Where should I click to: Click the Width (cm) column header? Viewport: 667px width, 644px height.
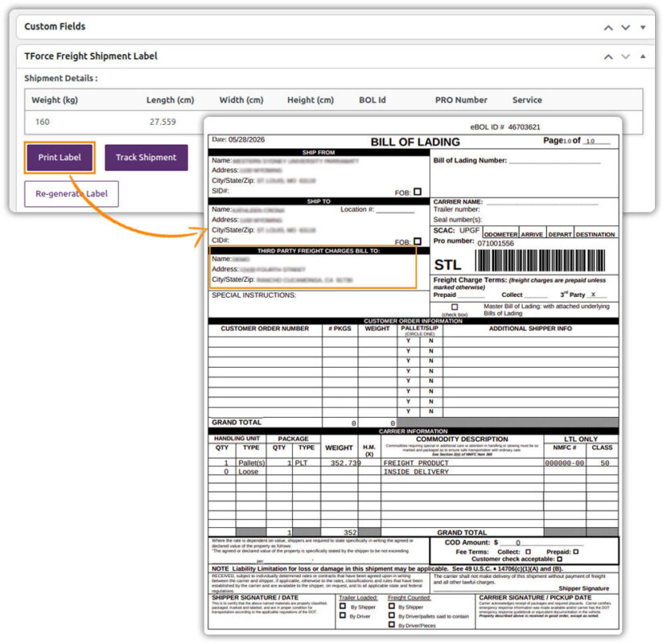pos(241,100)
